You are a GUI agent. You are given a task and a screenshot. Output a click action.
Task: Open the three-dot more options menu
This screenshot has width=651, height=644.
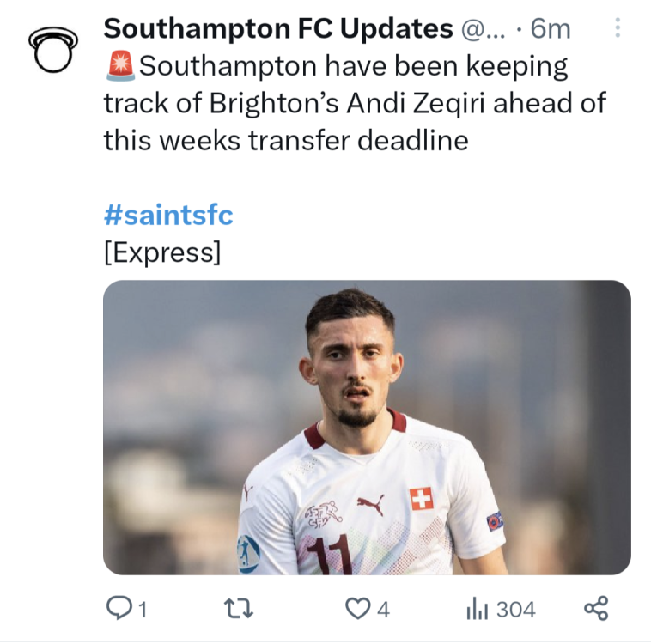click(616, 28)
